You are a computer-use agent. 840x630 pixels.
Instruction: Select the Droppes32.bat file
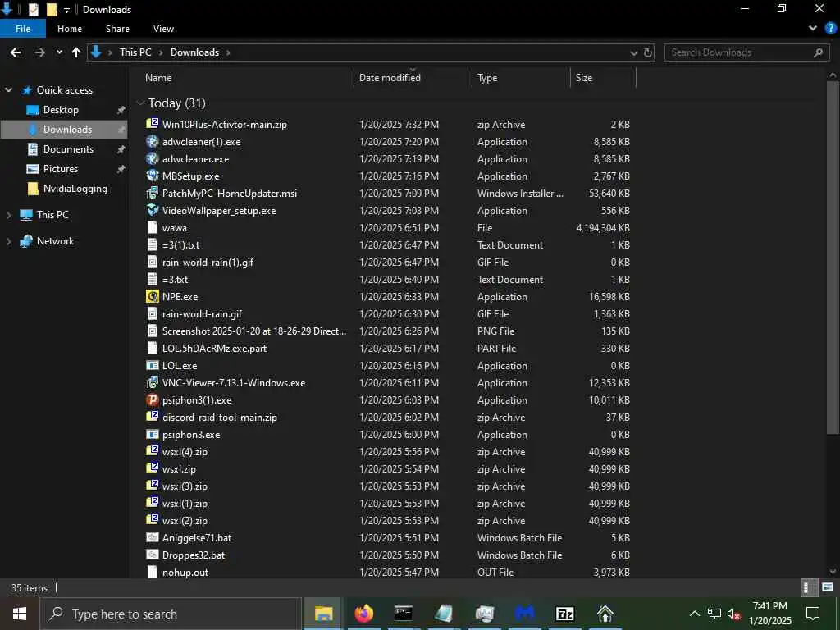pos(194,555)
